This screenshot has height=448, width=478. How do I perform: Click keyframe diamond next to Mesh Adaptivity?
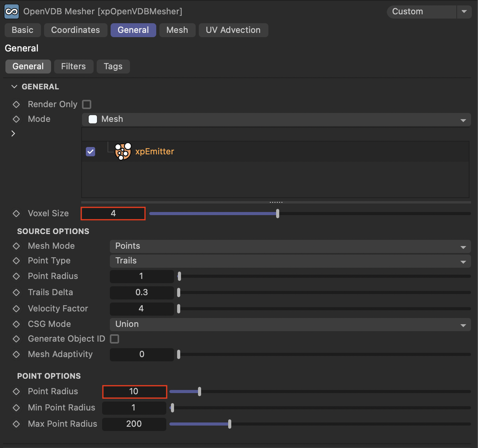coord(16,354)
